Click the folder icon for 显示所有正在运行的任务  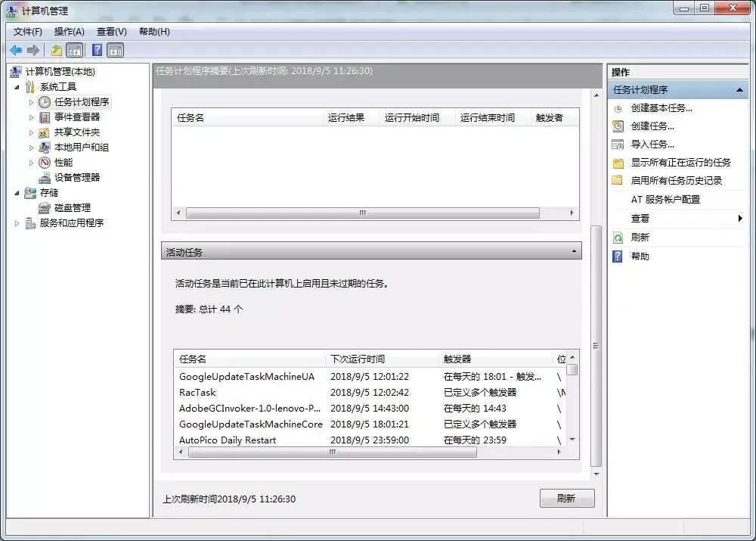(x=618, y=162)
